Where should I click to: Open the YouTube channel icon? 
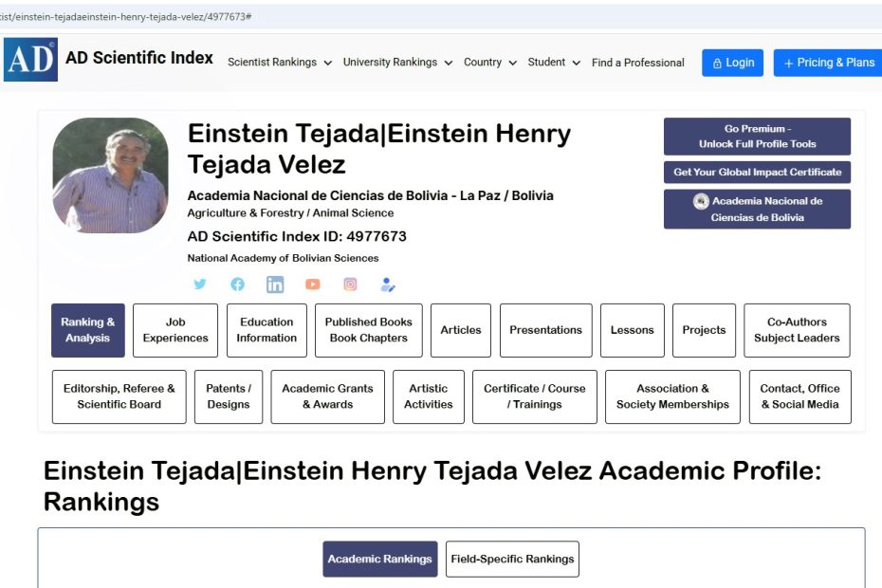tap(313, 285)
